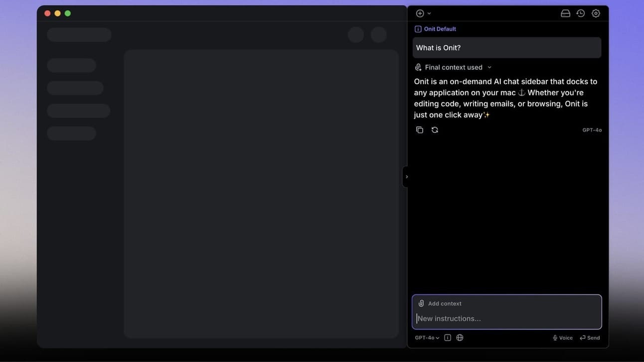
Task: Start a new chat with the plus icon
Action: coord(420,13)
